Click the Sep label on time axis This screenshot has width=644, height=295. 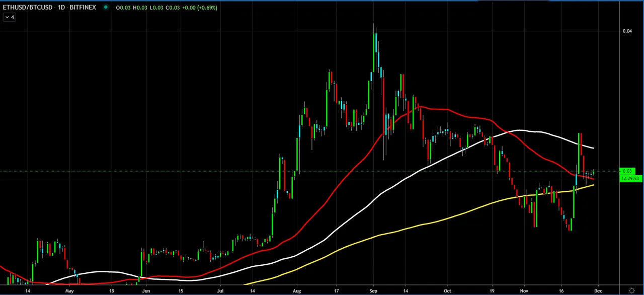click(x=373, y=290)
